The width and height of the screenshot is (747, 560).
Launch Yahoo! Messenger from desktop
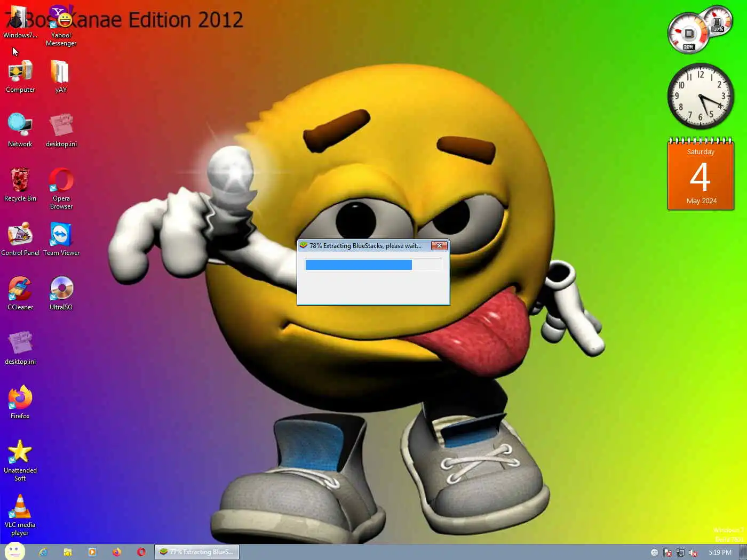(x=61, y=25)
